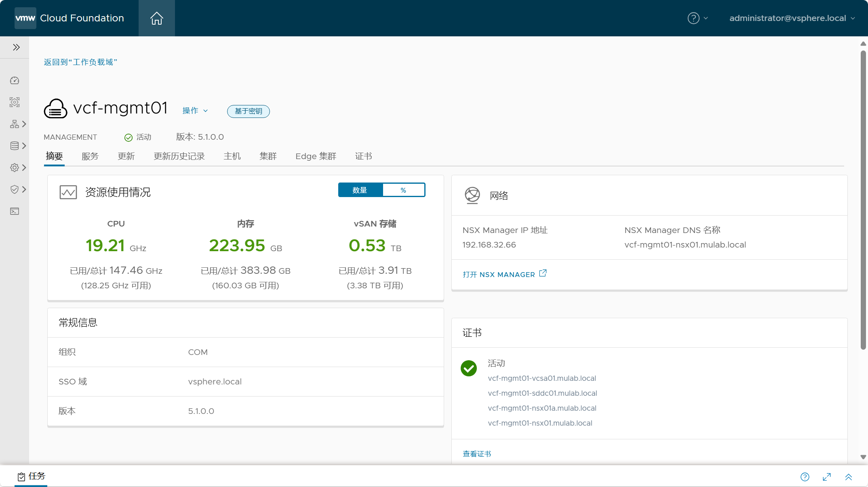Switch to the 服务 services tab

[90, 156]
